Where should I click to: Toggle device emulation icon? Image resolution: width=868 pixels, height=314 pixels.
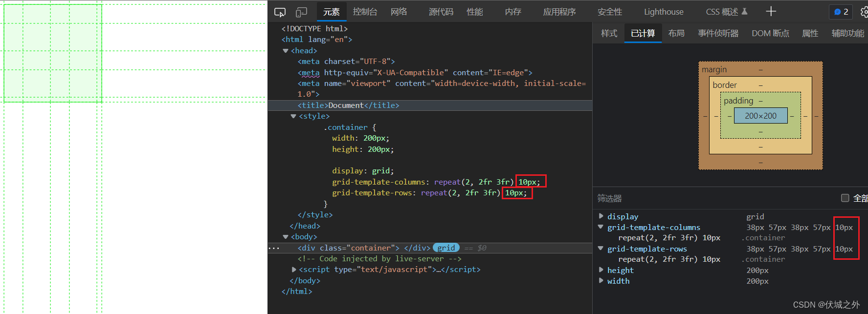pos(302,12)
